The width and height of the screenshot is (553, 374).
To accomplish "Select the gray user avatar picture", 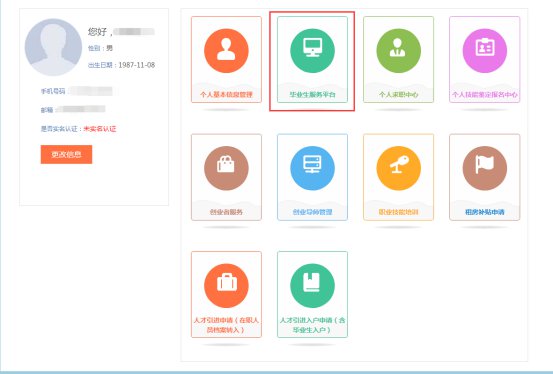I will 53,47.
